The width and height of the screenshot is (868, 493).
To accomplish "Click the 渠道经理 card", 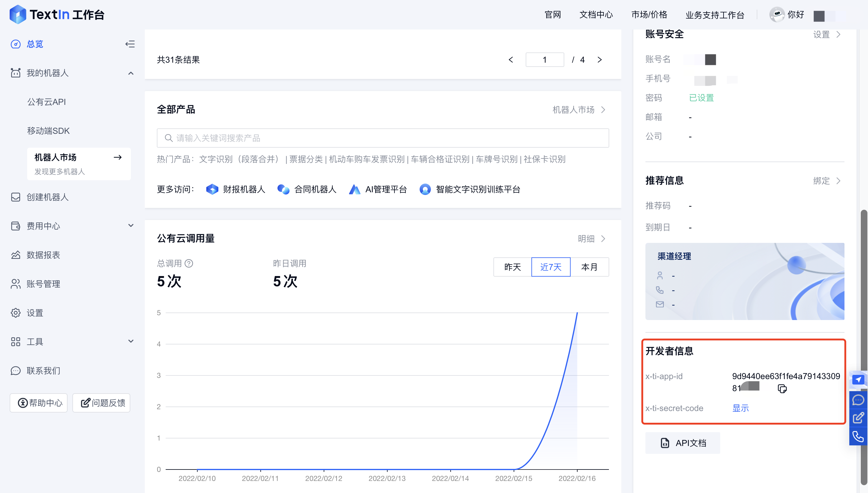I will coord(745,281).
